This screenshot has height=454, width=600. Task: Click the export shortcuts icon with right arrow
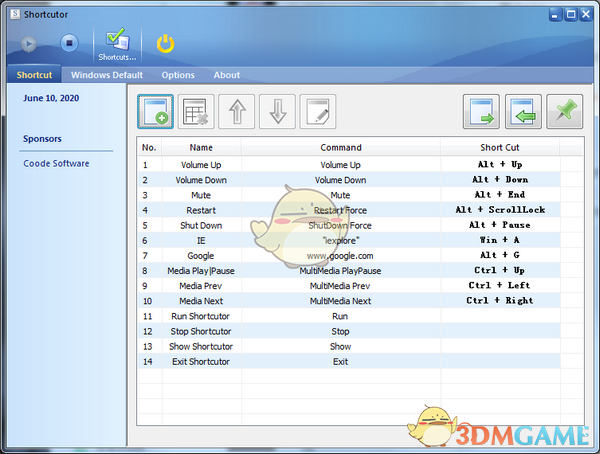(481, 111)
